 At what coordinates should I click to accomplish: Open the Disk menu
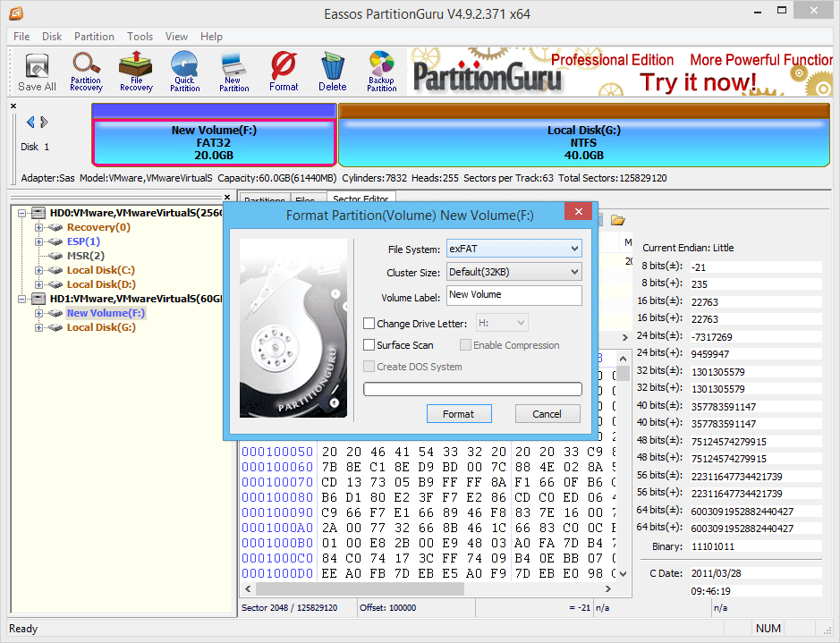52,37
